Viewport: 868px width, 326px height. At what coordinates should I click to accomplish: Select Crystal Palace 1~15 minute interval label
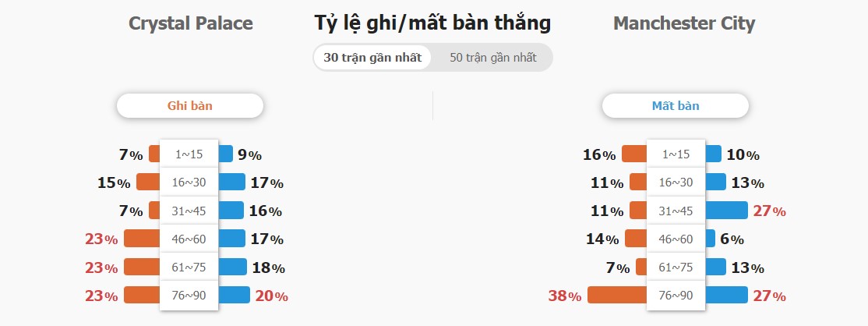189,154
